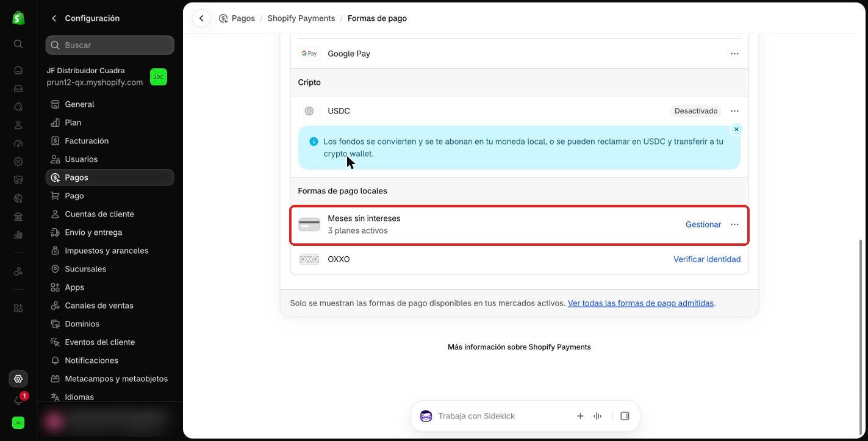Add an attachment with the Sidekick plus icon
Image resolution: width=868 pixels, height=441 pixels.
(580, 416)
